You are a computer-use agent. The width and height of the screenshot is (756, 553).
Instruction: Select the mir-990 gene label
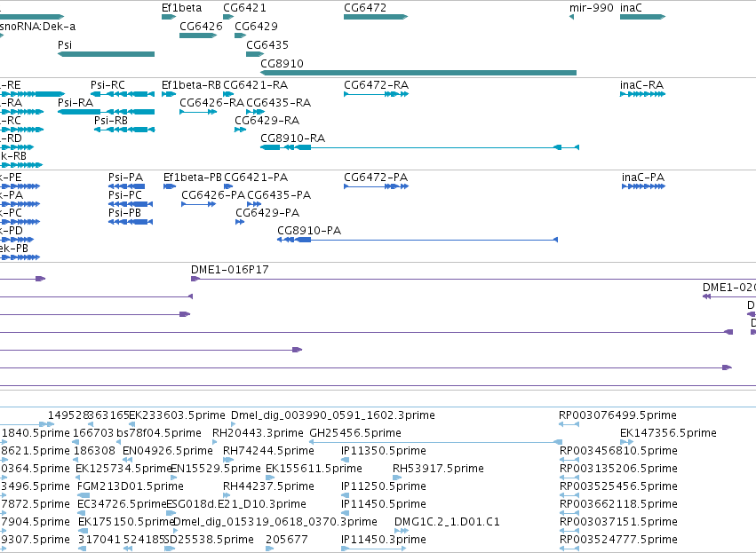[x=591, y=8]
